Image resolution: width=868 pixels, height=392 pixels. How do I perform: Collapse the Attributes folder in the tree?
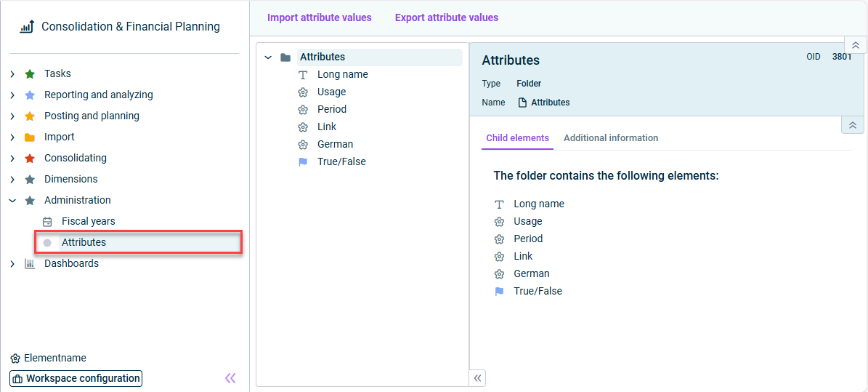click(268, 57)
